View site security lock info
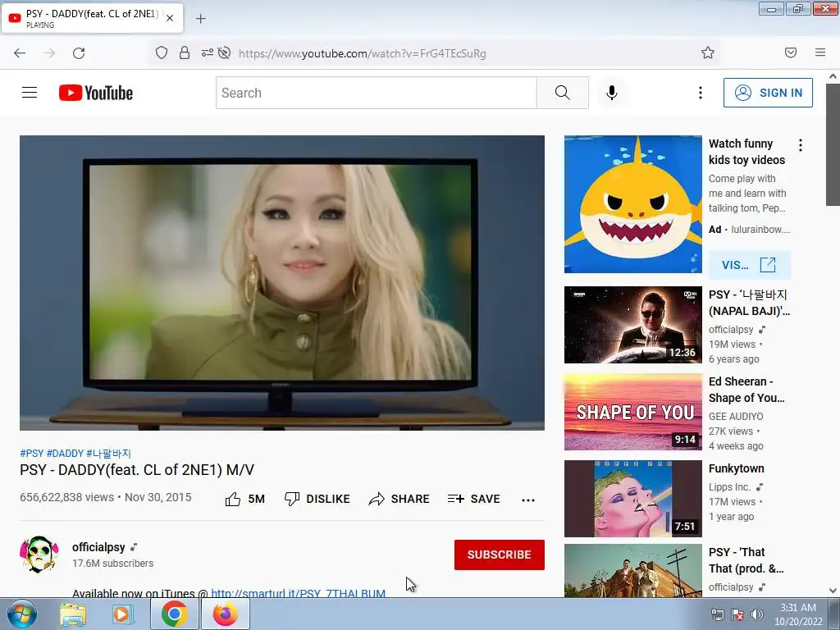840x630 pixels. 185,53
